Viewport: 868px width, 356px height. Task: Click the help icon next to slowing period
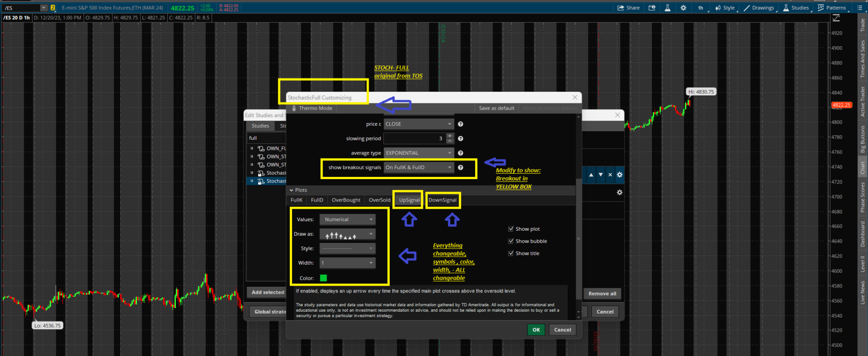pos(460,138)
